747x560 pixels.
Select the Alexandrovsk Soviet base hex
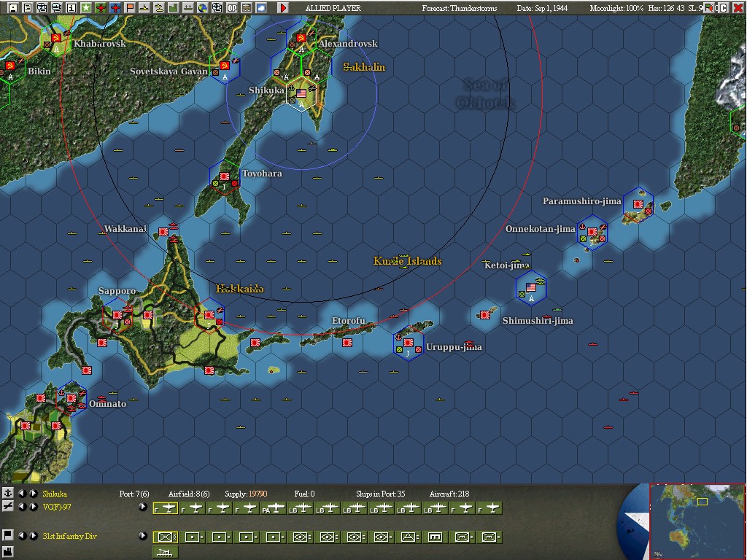pos(301,39)
